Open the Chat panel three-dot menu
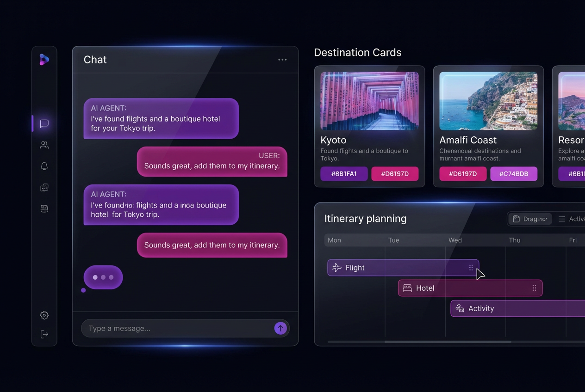This screenshot has width=585, height=392. 282,60
